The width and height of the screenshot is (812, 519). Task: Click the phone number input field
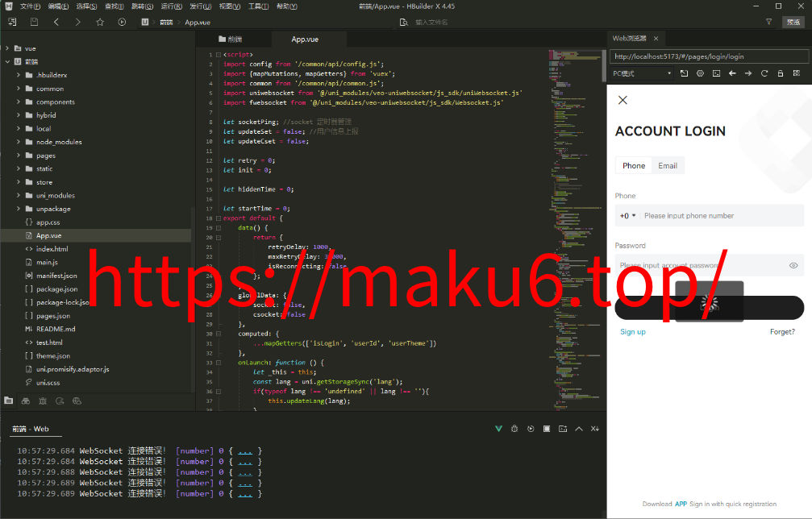pyautogui.click(x=722, y=216)
